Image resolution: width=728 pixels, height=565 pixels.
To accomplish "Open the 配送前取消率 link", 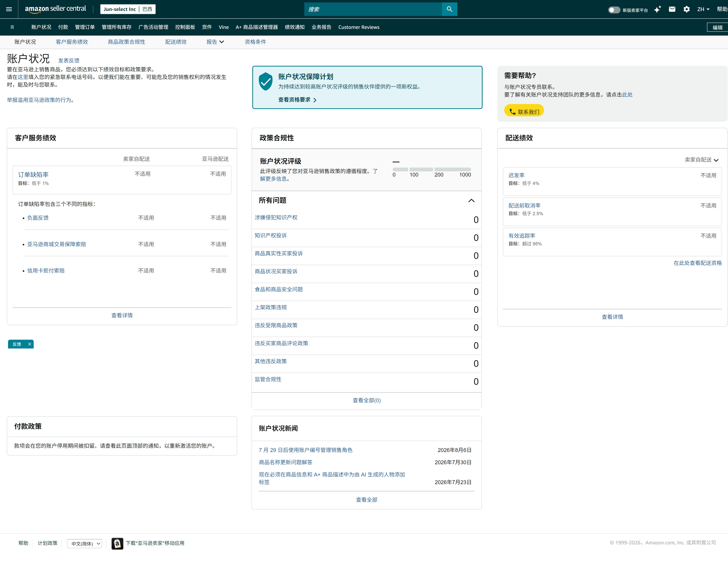I will coord(524,205).
